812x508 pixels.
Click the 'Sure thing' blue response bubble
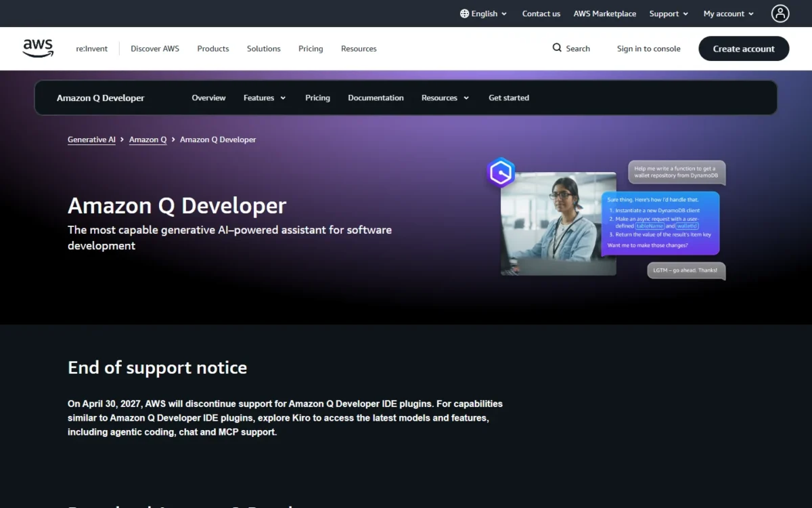(x=660, y=224)
